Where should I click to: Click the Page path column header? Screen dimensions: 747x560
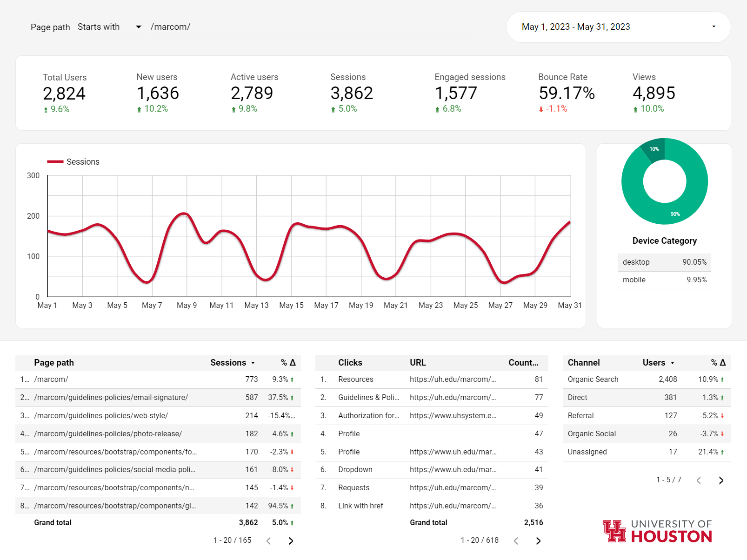(x=54, y=363)
